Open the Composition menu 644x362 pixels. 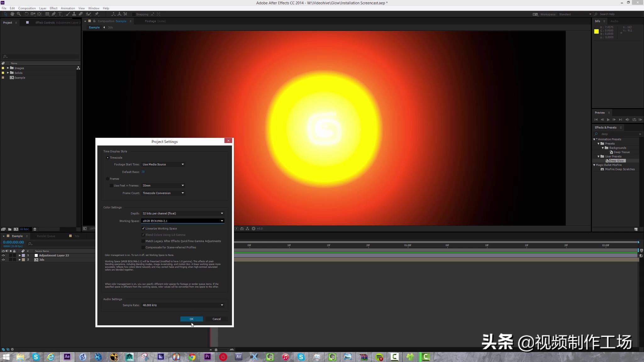coord(27,8)
